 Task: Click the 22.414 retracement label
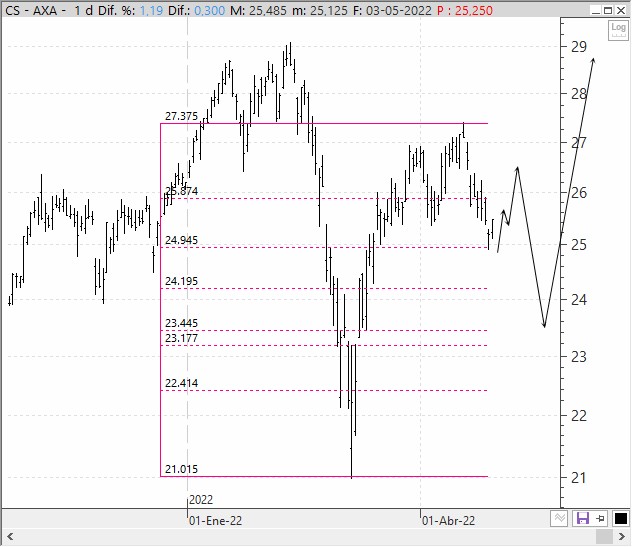coord(181,383)
